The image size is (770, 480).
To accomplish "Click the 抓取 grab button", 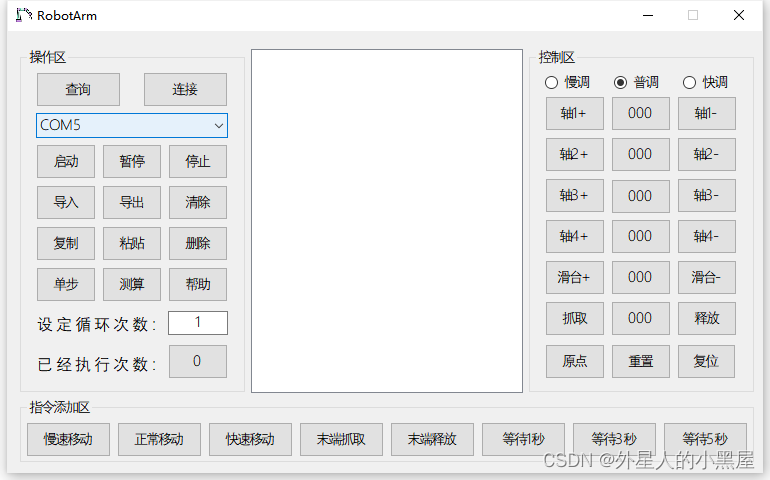I will (575, 318).
